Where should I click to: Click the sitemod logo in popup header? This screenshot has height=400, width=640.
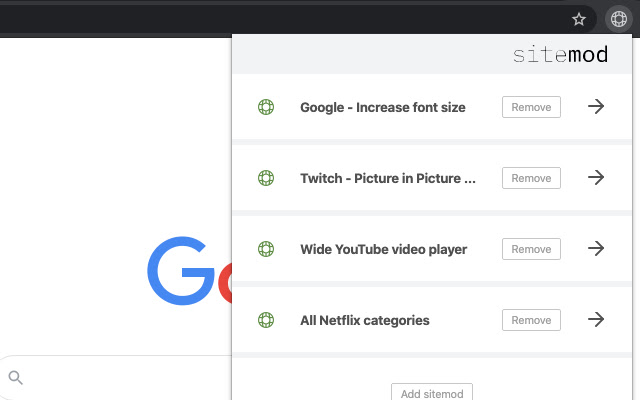point(560,55)
